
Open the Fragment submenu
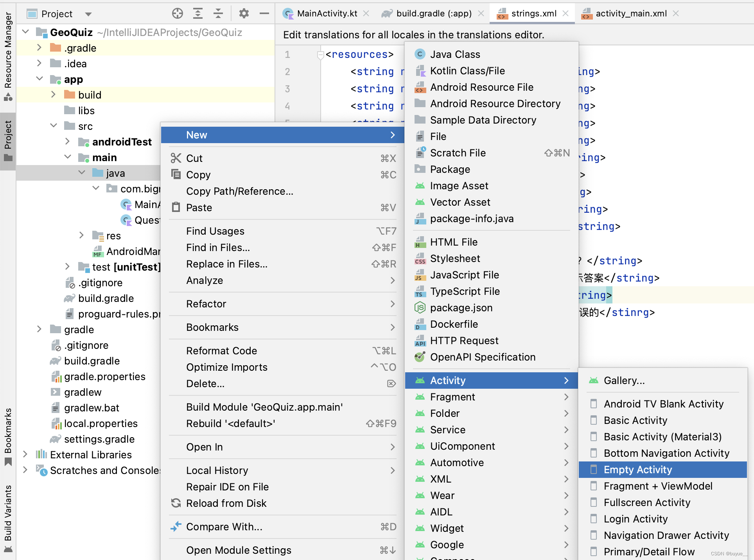tap(492, 397)
